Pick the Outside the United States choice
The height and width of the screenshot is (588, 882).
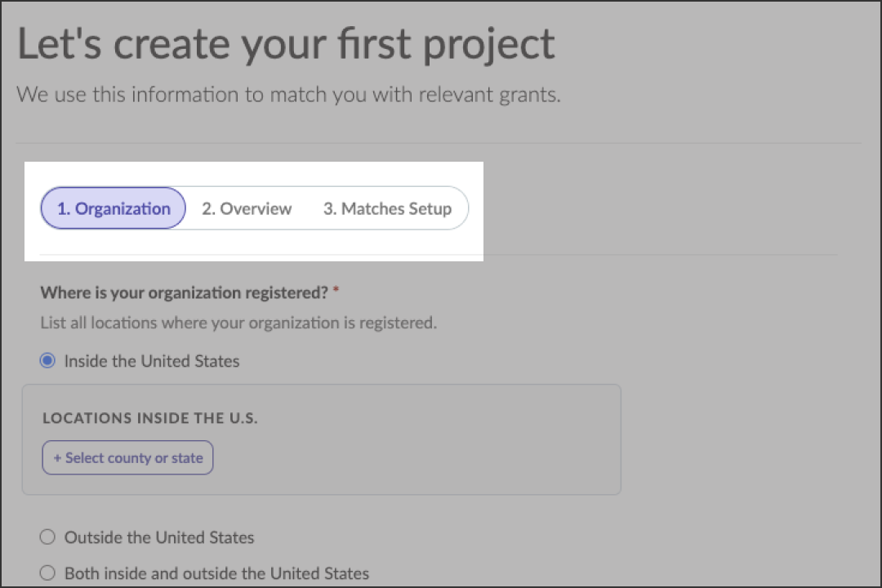[x=47, y=537]
